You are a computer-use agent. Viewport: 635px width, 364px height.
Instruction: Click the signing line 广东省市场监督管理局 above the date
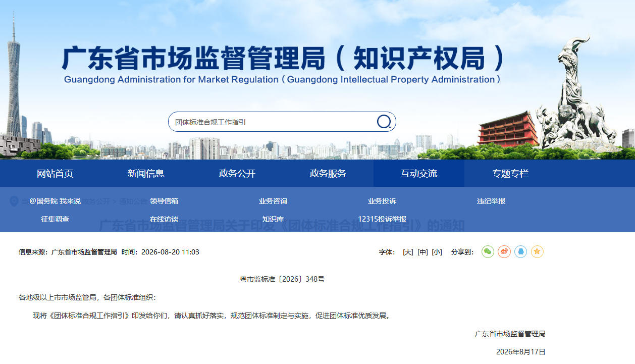tap(510, 334)
